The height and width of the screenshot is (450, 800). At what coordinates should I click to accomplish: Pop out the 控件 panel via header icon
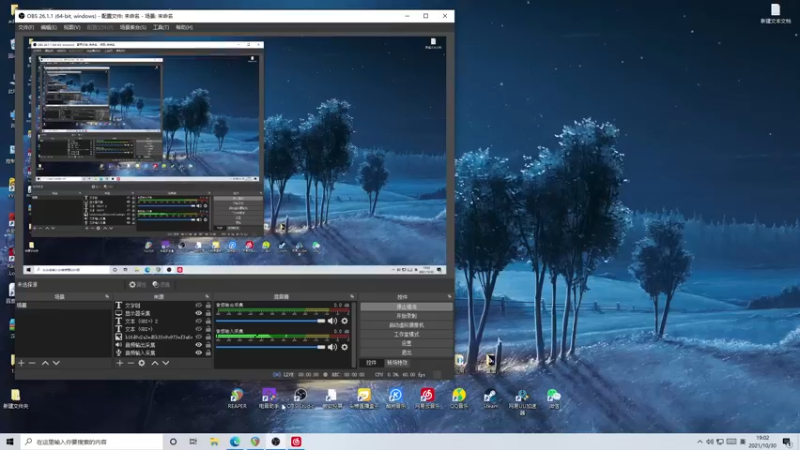pos(449,296)
